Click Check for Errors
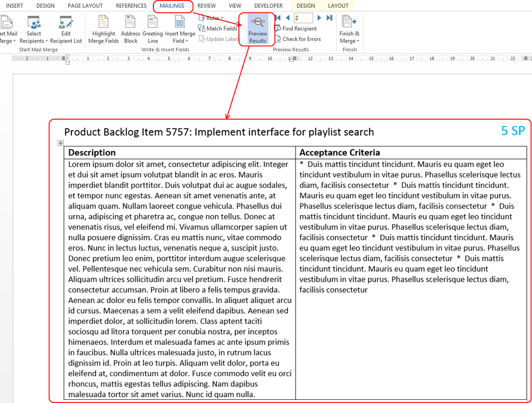 click(x=298, y=39)
